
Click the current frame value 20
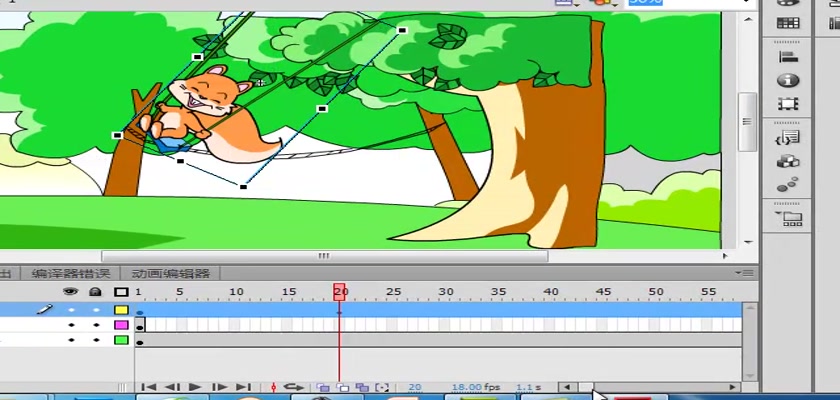click(415, 387)
